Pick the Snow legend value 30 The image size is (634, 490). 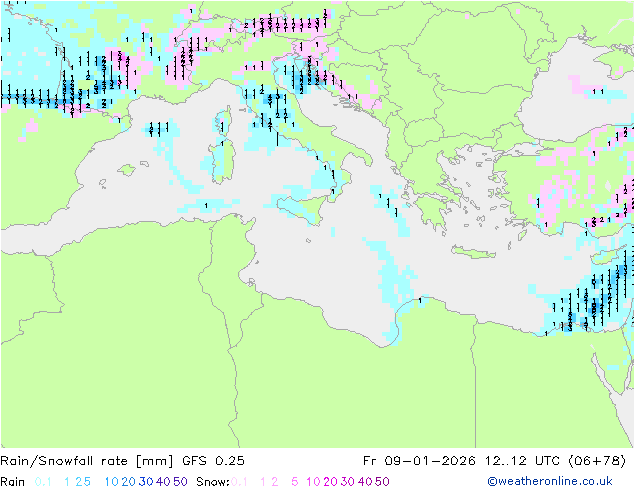(x=348, y=482)
